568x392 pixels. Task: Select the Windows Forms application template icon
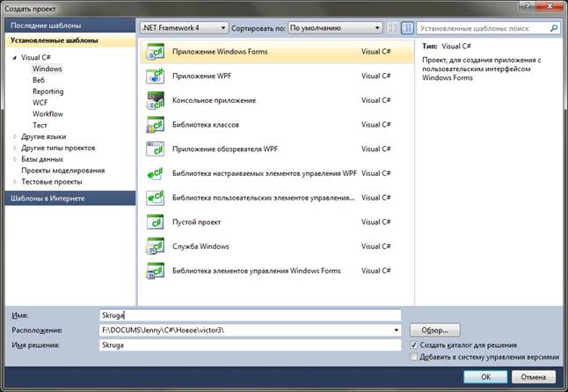point(156,53)
